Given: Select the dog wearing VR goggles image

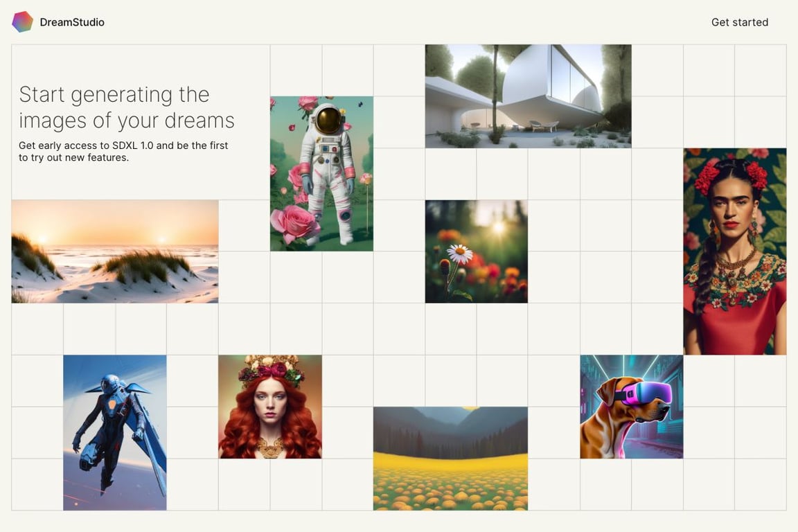Looking at the screenshot, I should click(x=632, y=407).
